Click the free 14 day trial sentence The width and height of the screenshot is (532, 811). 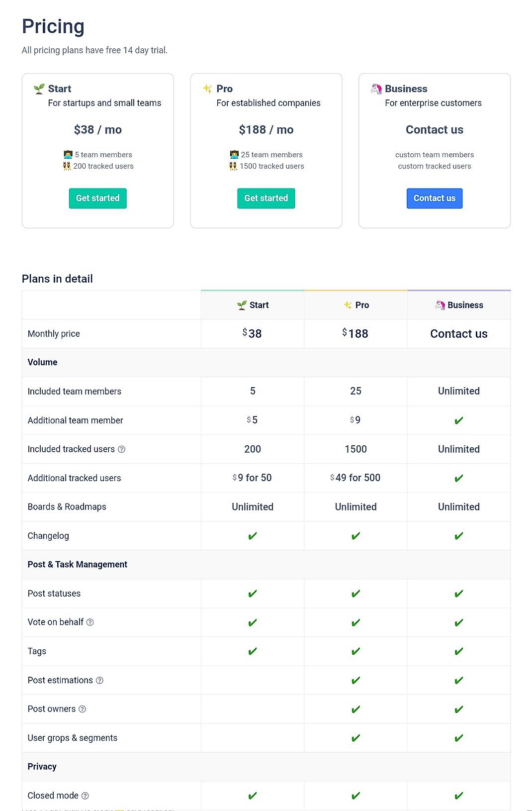pyautogui.click(x=94, y=50)
